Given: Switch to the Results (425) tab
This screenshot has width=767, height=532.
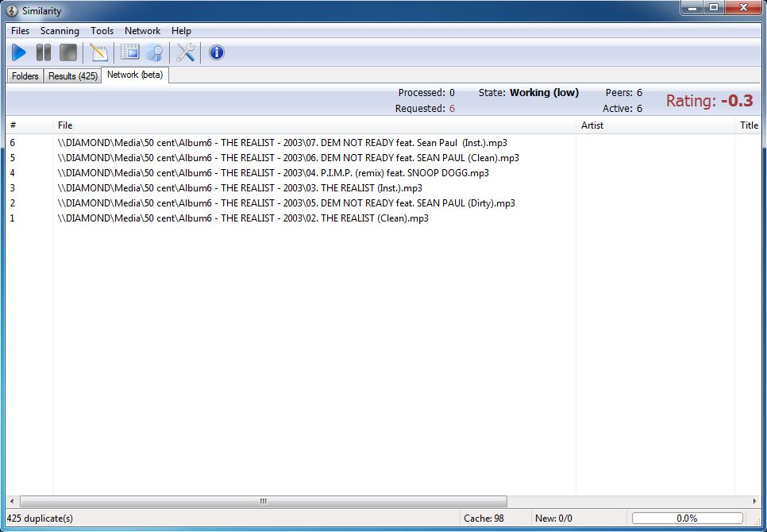Looking at the screenshot, I should click(73, 75).
